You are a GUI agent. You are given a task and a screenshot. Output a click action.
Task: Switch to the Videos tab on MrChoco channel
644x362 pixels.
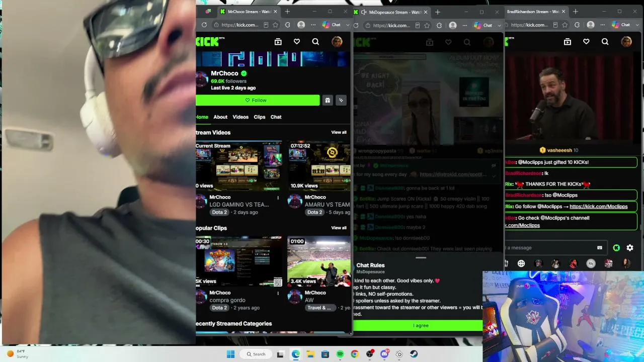240,117
